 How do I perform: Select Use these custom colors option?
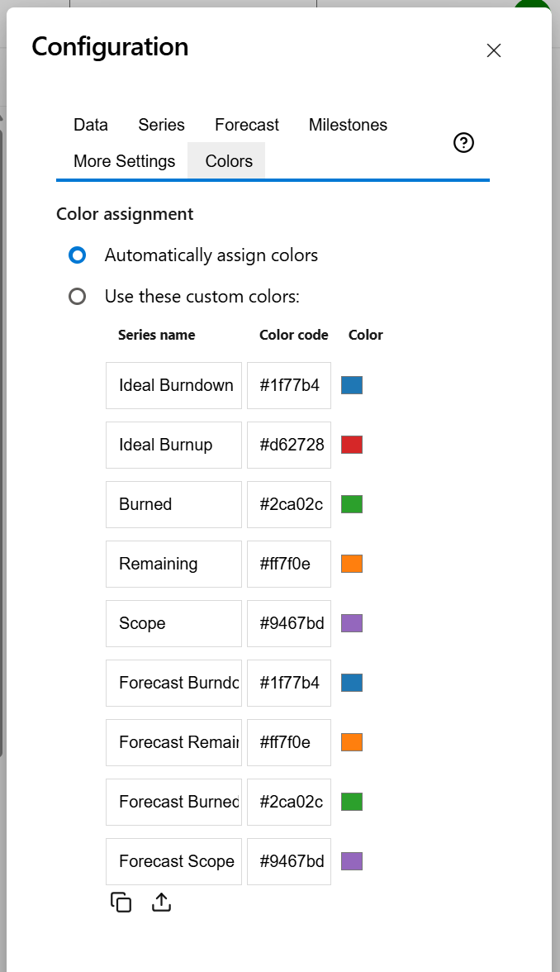pos(78,296)
